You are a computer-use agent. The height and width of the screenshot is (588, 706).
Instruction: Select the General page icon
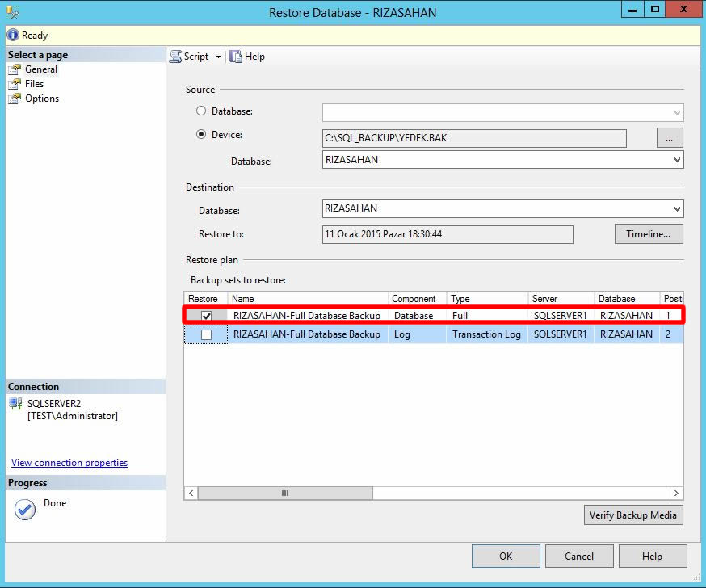pos(14,69)
